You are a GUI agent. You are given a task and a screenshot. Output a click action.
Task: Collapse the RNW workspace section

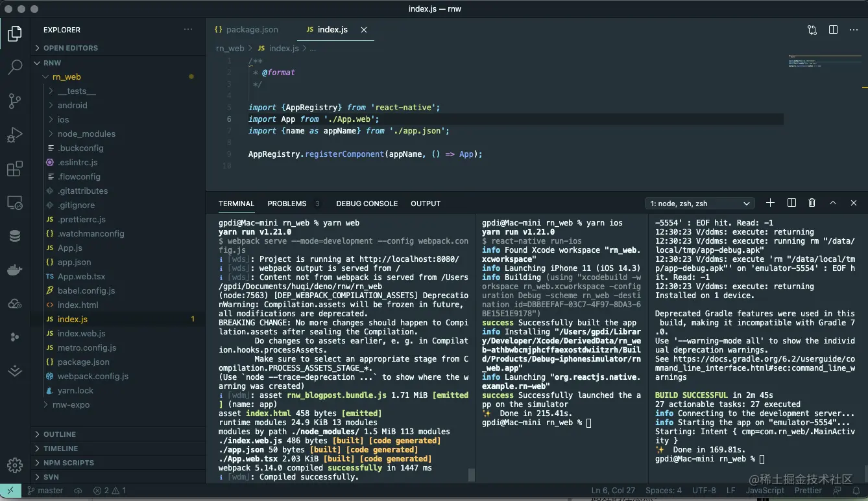pyautogui.click(x=118, y=63)
